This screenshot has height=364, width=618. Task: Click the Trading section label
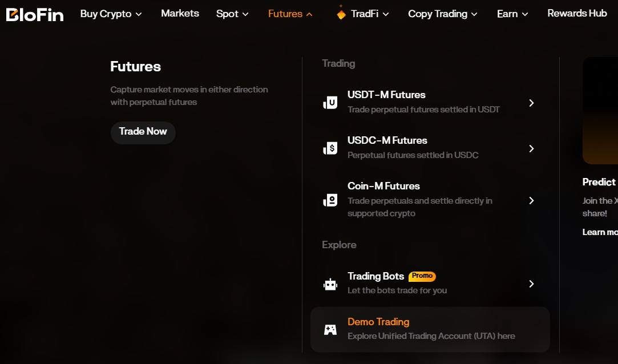click(338, 63)
